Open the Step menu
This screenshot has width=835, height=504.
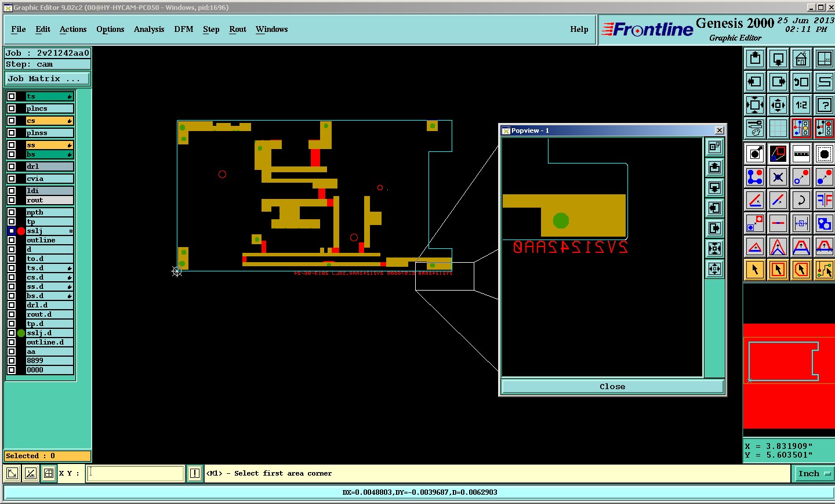[211, 29]
